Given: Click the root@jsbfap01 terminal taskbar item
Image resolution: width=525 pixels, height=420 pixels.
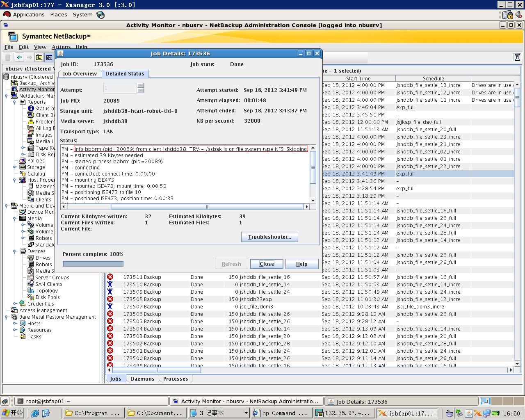Looking at the screenshot, I should 91,401.
